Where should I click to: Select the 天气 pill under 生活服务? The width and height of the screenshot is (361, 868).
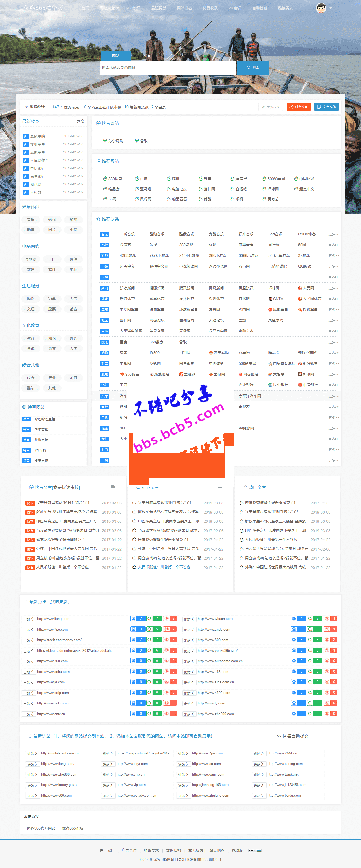(x=73, y=299)
